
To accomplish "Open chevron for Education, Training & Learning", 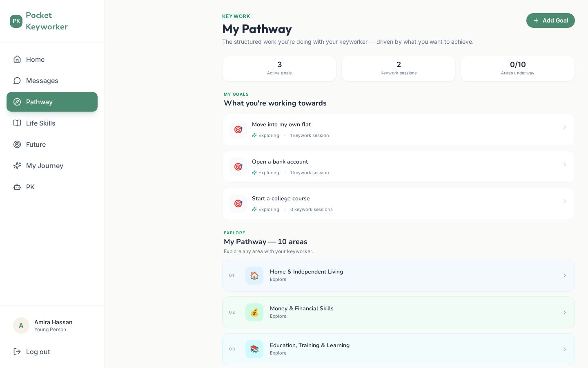I will (x=565, y=349).
